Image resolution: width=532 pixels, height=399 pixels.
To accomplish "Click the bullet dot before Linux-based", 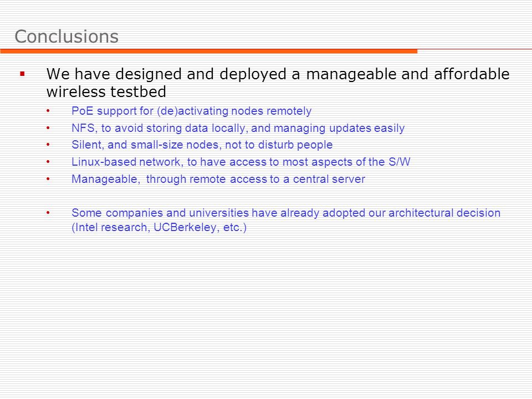I will coord(48,162).
